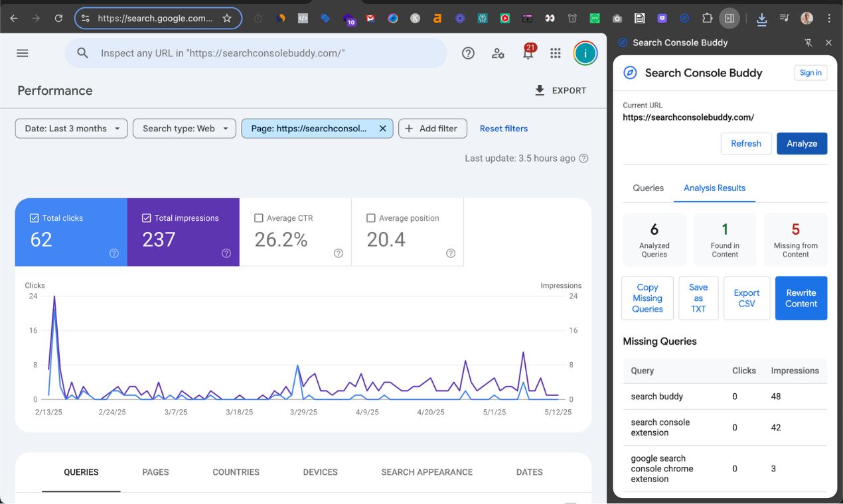This screenshot has width=843, height=504.
Task: Enable the Average position checkbox
Action: pos(371,218)
